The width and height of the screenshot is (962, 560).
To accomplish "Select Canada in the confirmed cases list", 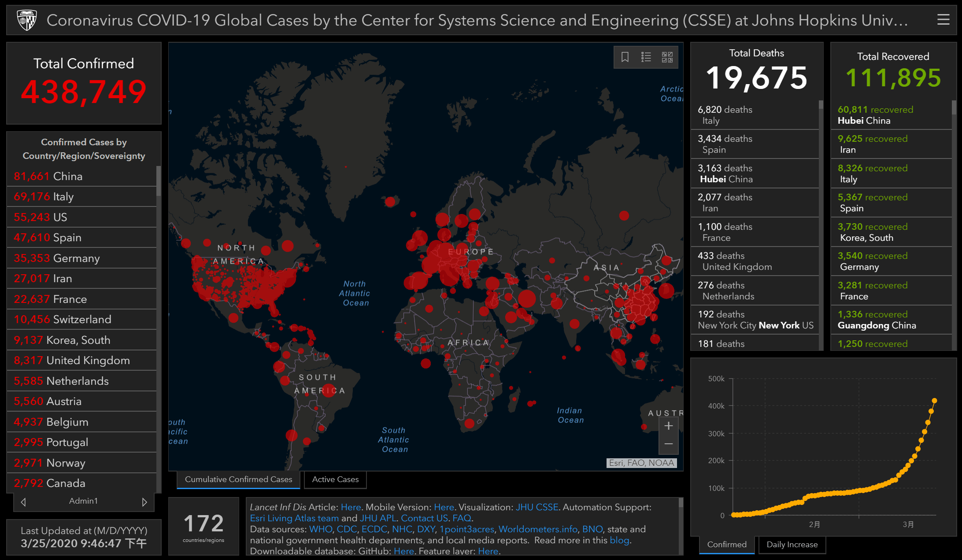I will coord(82,483).
